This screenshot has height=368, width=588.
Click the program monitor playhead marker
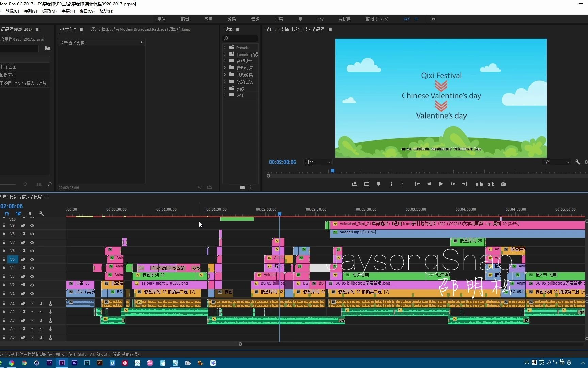coord(332,171)
